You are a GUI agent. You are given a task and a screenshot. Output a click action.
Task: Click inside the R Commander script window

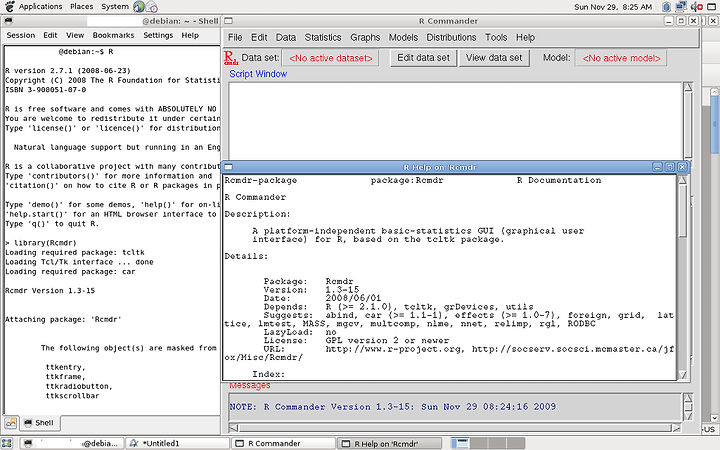point(455,122)
